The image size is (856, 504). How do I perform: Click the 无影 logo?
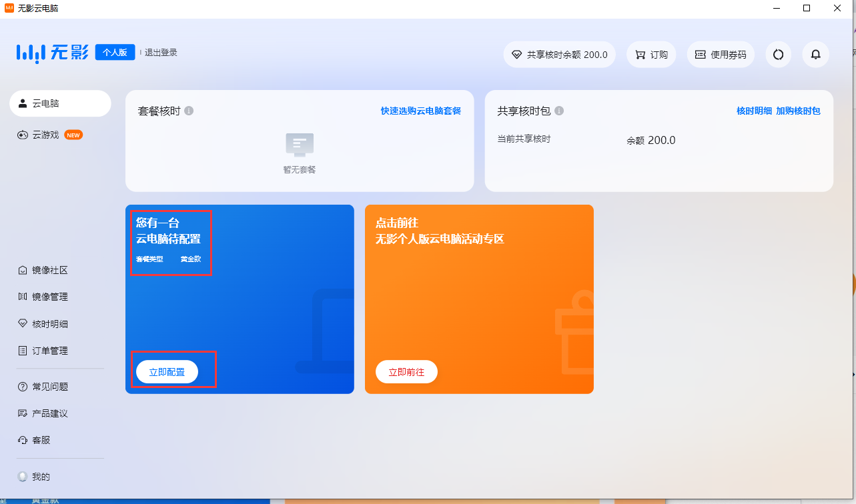52,53
